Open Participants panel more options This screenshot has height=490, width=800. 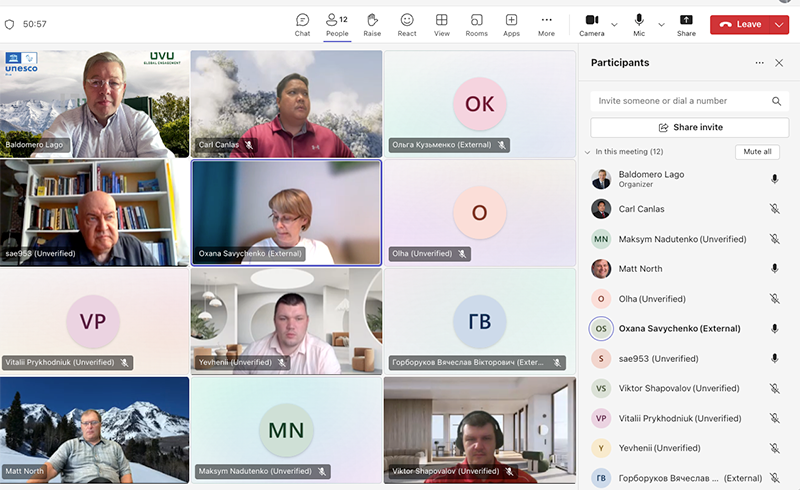coord(759,63)
